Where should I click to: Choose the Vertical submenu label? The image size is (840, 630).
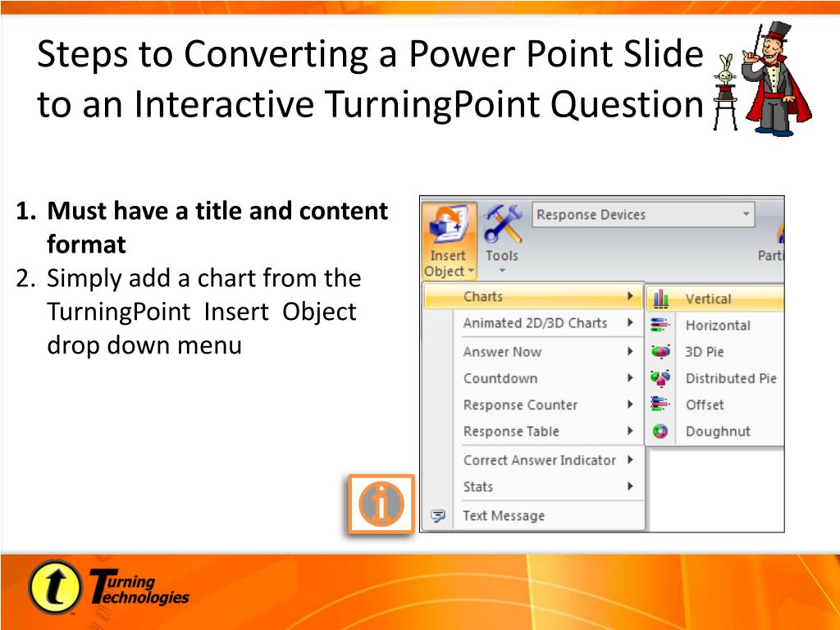coord(708,299)
